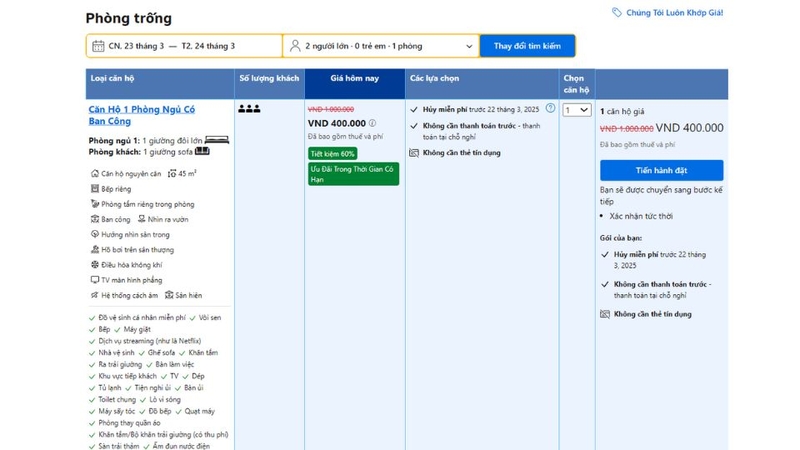Click the Phòng thay quần áo amenity
This screenshot has width=800, height=450.
click(x=129, y=423)
